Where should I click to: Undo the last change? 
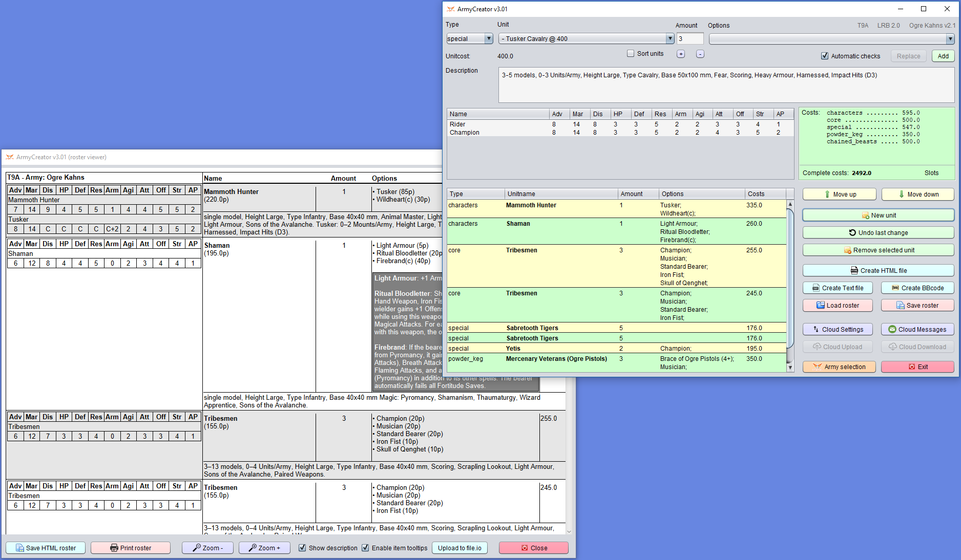coord(878,233)
